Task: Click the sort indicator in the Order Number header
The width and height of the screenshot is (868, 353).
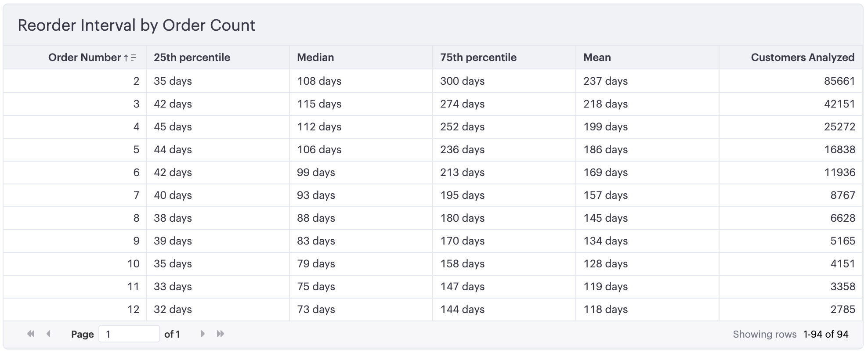Action: click(127, 57)
